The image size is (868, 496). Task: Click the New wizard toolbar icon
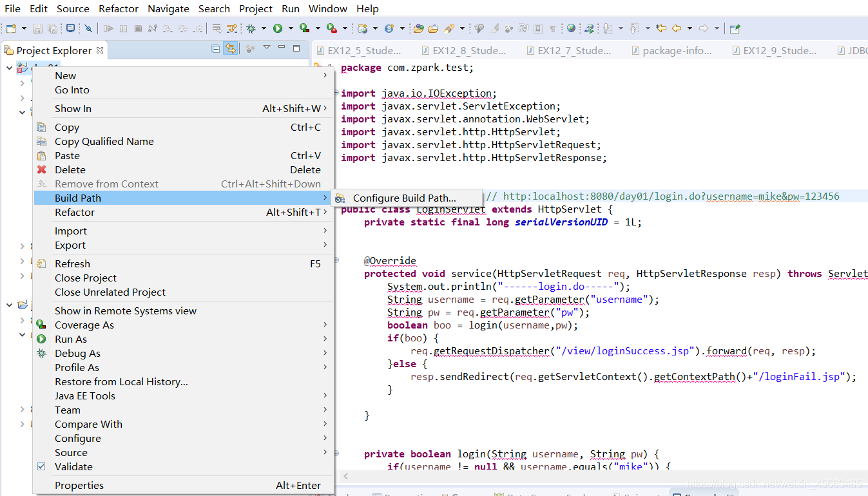tap(11, 28)
